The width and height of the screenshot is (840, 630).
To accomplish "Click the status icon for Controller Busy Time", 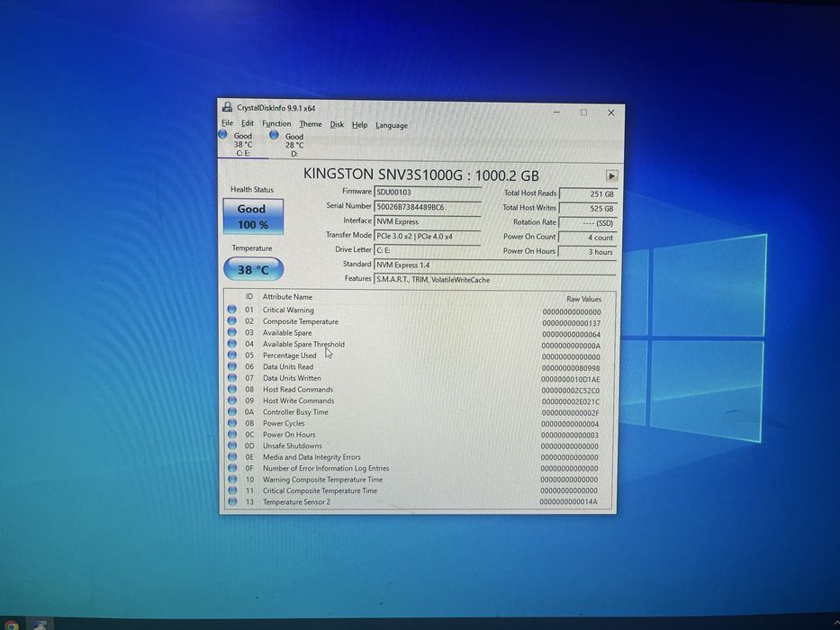I will coord(232,411).
